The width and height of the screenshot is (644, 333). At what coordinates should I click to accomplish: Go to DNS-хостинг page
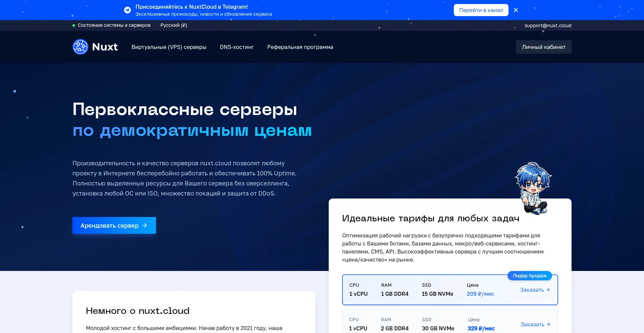(x=237, y=47)
